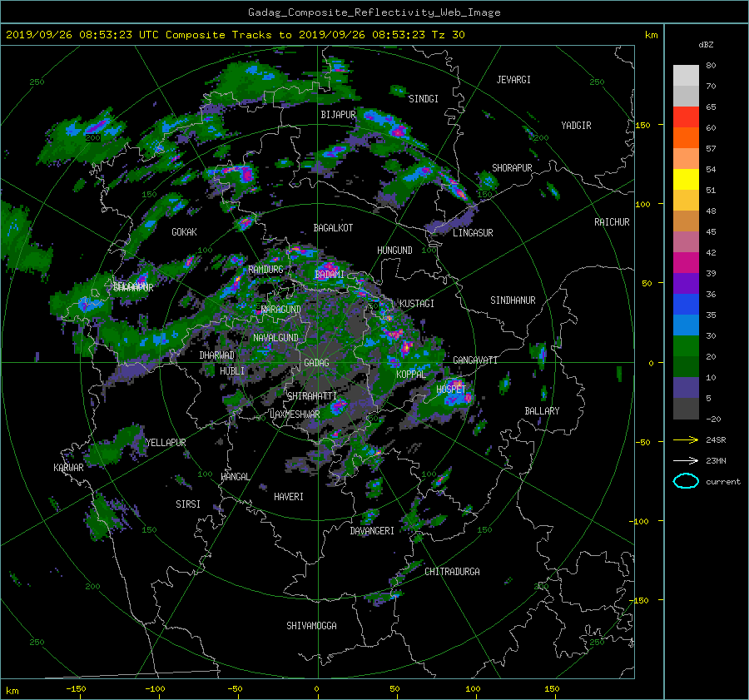Click the BALLARY town label

tap(542, 411)
